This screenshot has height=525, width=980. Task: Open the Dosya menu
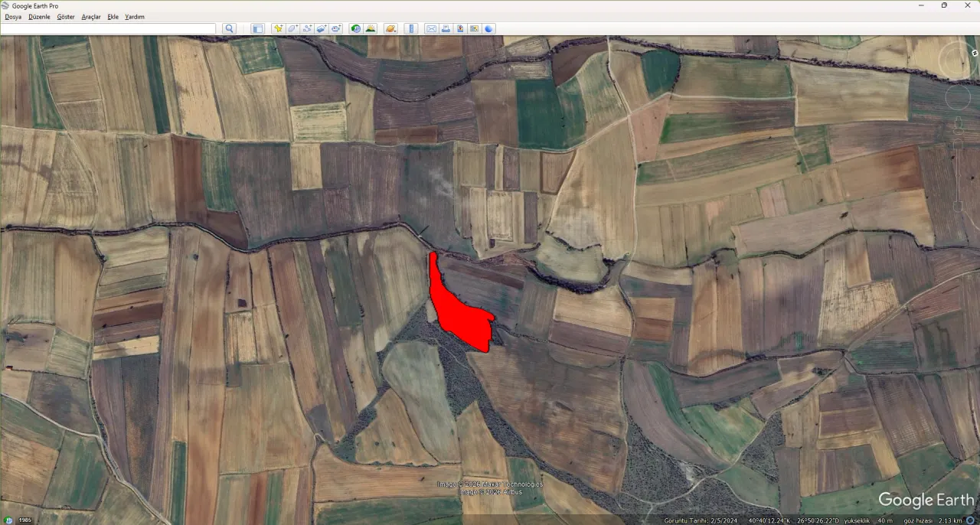point(13,17)
